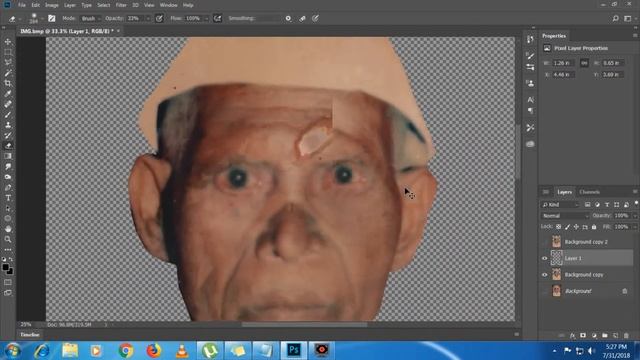Select the Gradient tool
640x360 pixels.
click(x=8, y=156)
